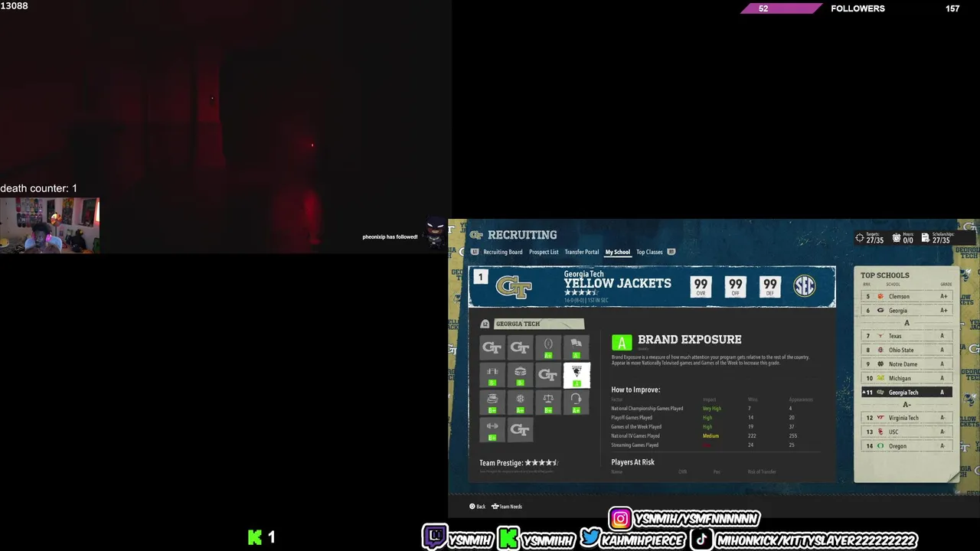Select the weight rack B- tile
The height and width of the screenshot is (551, 980).
(492, 375)
